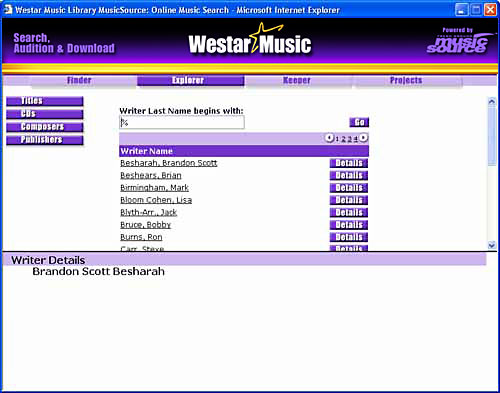Switch to the Projects tab

point(406,80)
